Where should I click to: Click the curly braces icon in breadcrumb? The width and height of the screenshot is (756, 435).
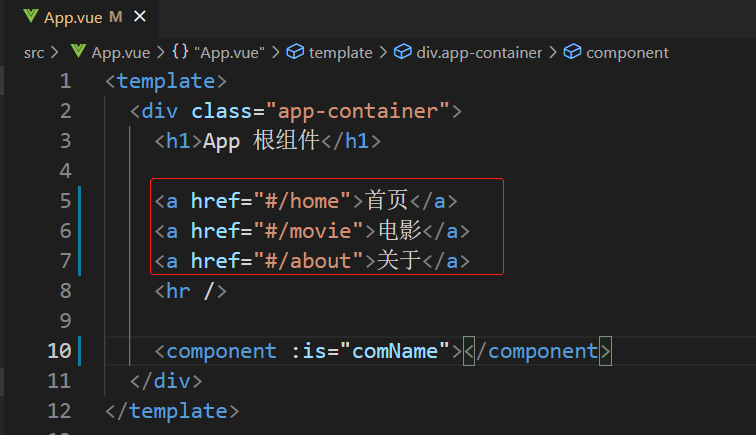click(180, 51)
